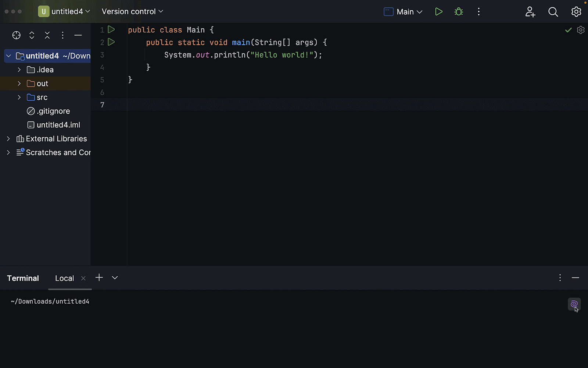Screen dimensions: 588x368
Task: Open Main run configuration dropdown
Action: (x=403, y=12)
